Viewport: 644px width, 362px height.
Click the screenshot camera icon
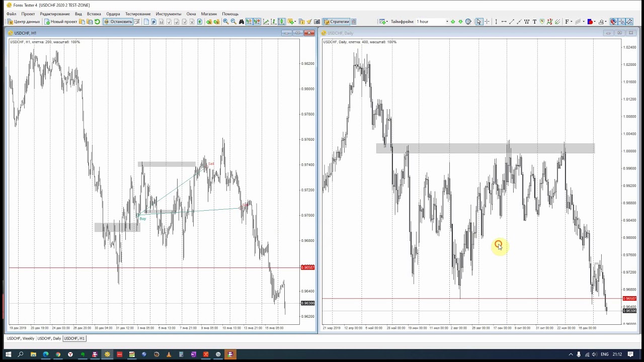317,22
